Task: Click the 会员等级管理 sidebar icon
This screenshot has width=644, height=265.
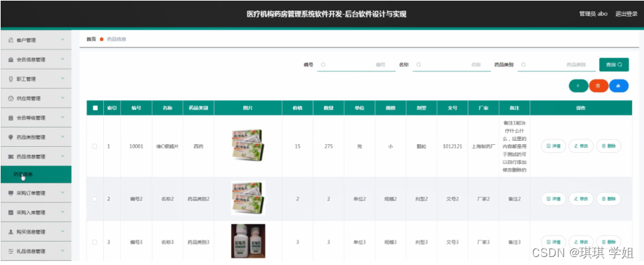Action: click(x=11, y=117)
